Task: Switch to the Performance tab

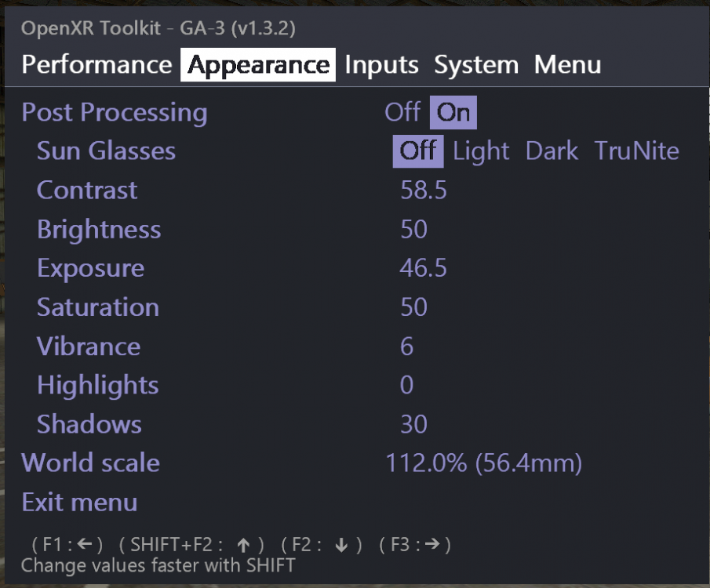Action: tap(96, 65)
